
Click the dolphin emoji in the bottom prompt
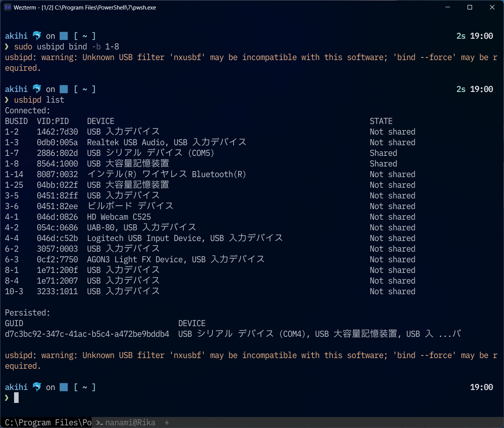36,387
